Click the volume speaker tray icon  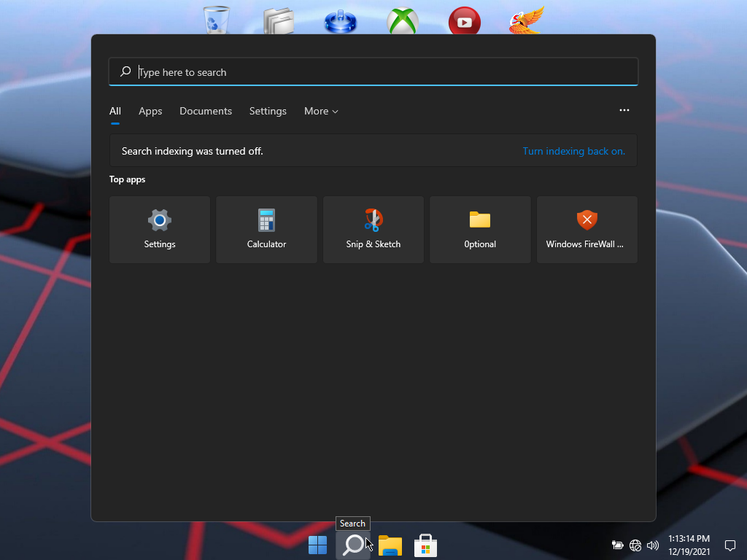653,545
